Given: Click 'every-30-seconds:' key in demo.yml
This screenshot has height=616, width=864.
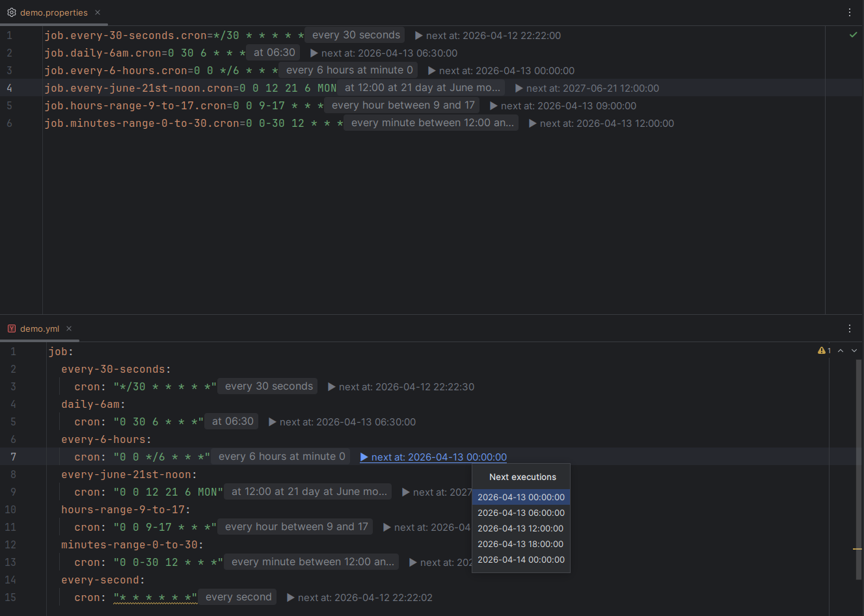Looking at the screenshot, I should (116, 369).
